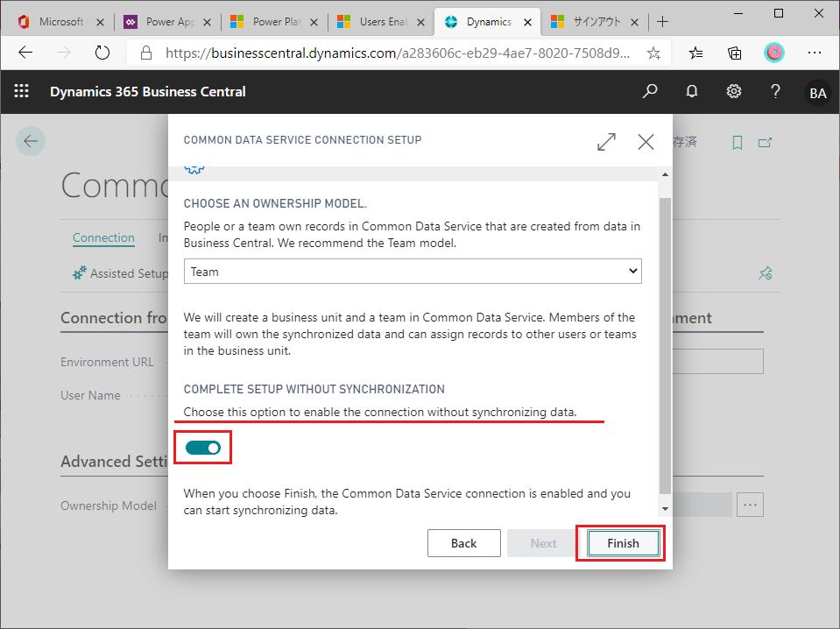Open the browser favorites list
The height and width of the screenshot is (629, 840).
(695, 53)
